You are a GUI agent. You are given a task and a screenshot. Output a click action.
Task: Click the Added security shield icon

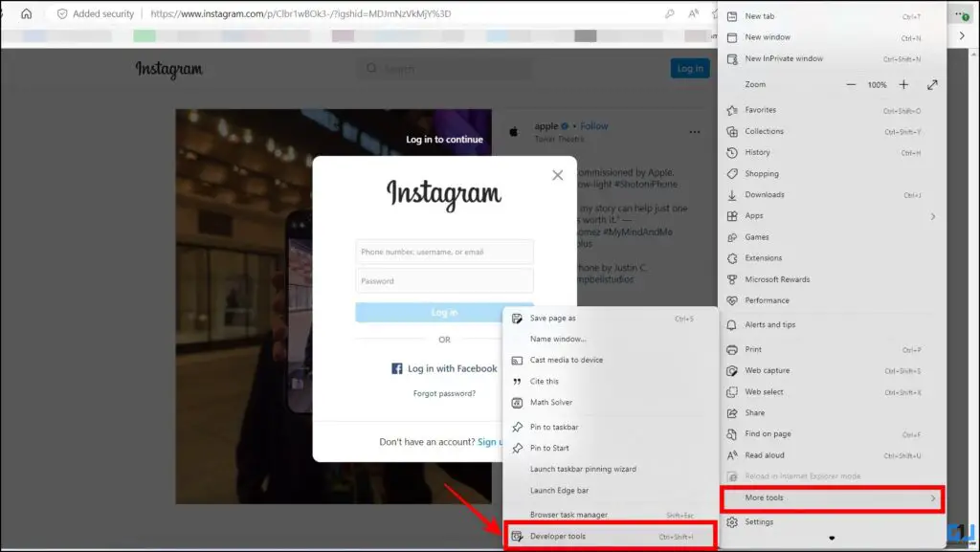(62, 13)
